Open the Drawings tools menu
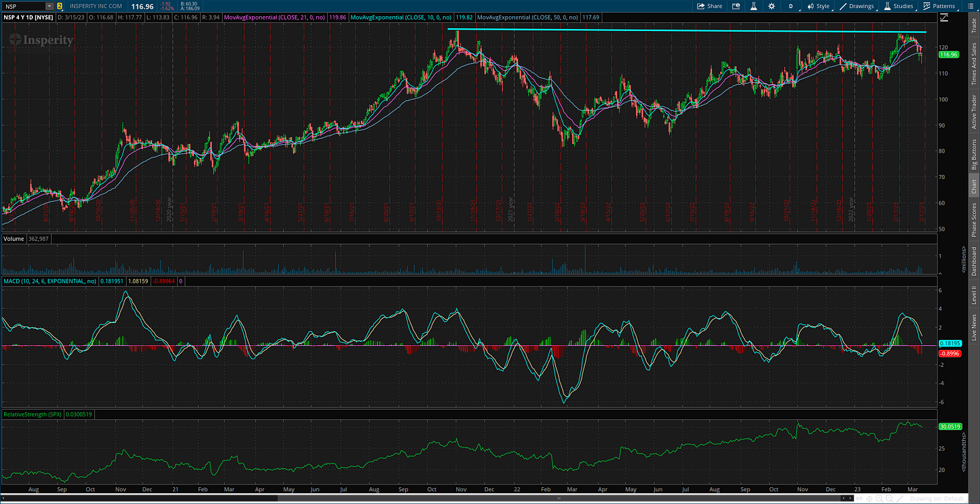The image size is (980, 504). click(x=857, y=6)
